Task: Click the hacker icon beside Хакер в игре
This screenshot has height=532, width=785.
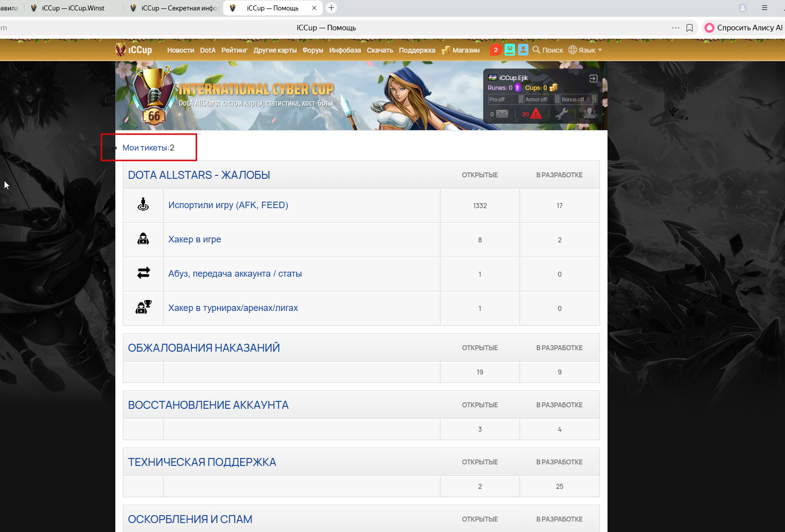Action: pos(143,239)
